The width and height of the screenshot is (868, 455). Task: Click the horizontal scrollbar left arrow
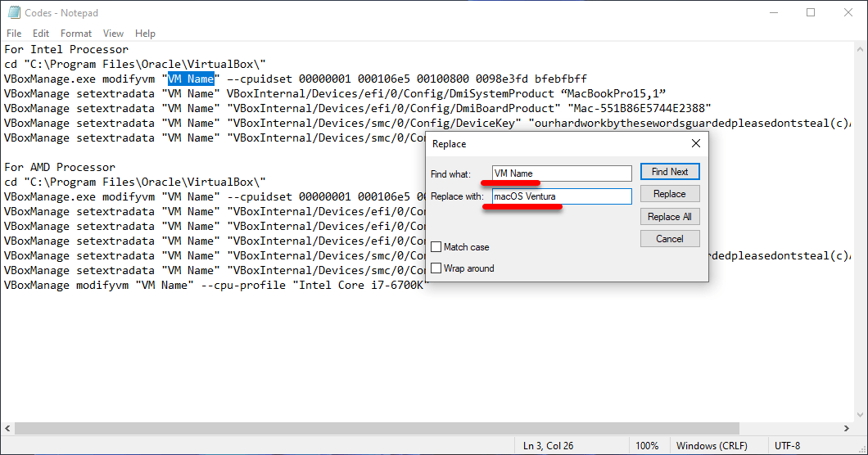click(x=7, y=428)
